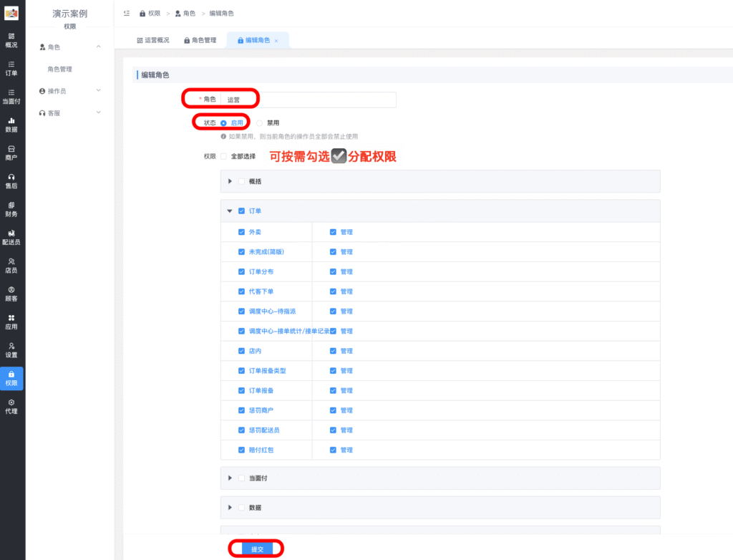Uncheck the 外卖 permission checkbox
The width and height of the screenshot is (733, 560).
coord(241,231)
